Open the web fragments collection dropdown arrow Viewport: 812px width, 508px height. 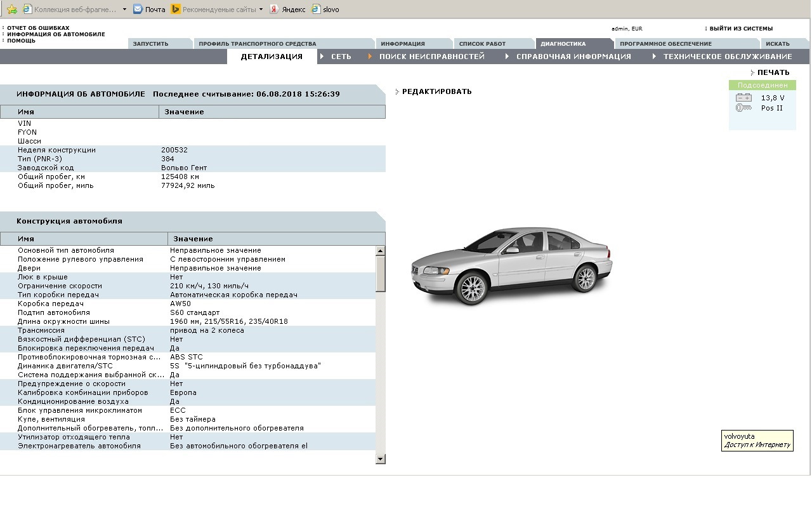(x=124, y=10)
